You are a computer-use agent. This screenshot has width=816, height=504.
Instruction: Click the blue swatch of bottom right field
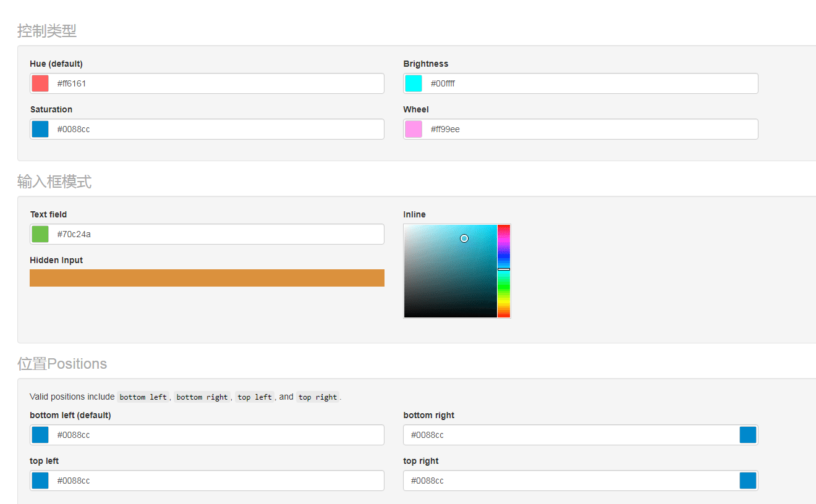coord(748,435)
